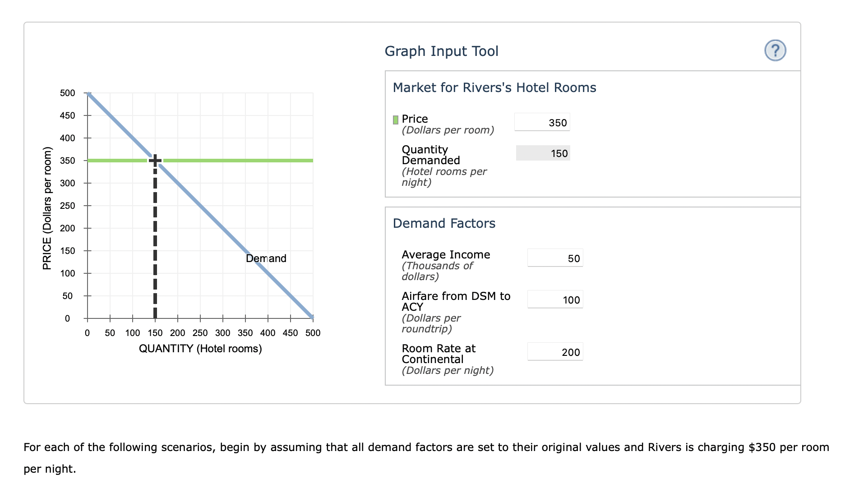Click the green Price legend swatch

coord(396,120)
